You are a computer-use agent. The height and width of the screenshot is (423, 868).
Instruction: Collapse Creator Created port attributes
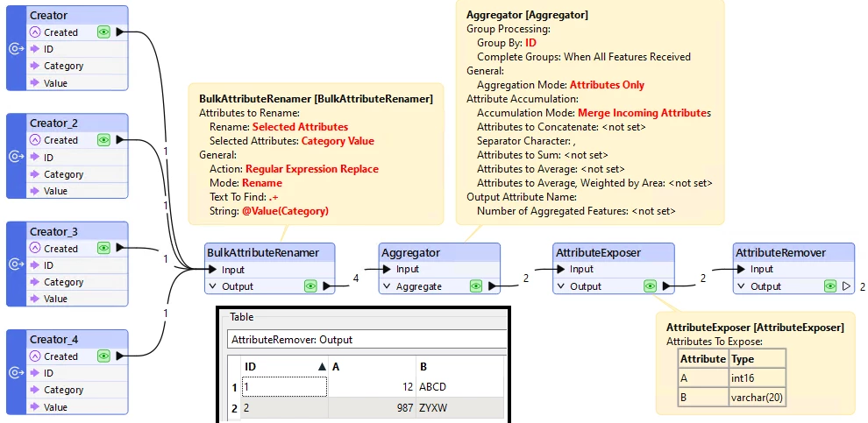(35, 32)
